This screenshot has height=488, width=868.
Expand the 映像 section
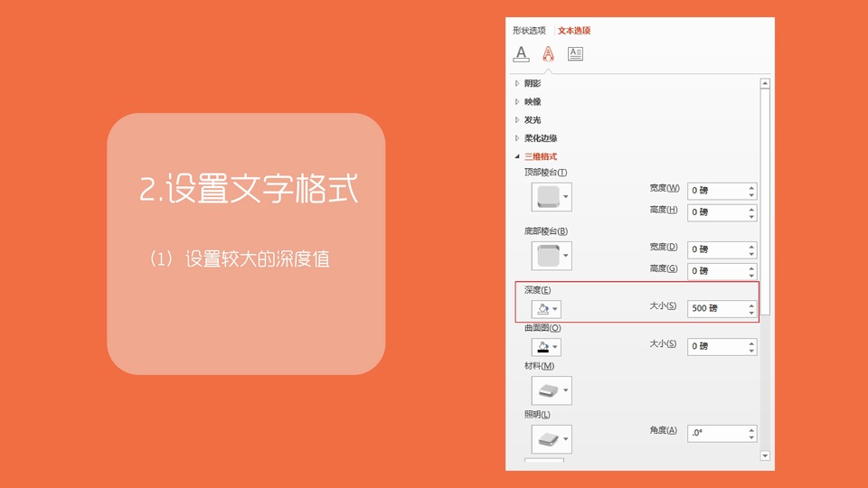coord(533,102)
